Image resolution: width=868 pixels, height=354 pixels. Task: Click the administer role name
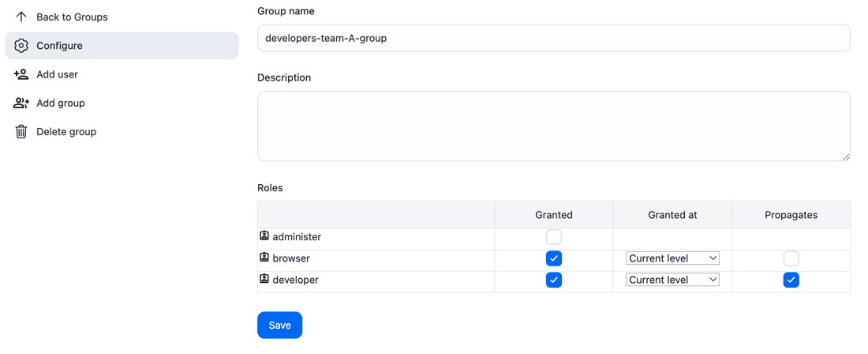[297, 236]
